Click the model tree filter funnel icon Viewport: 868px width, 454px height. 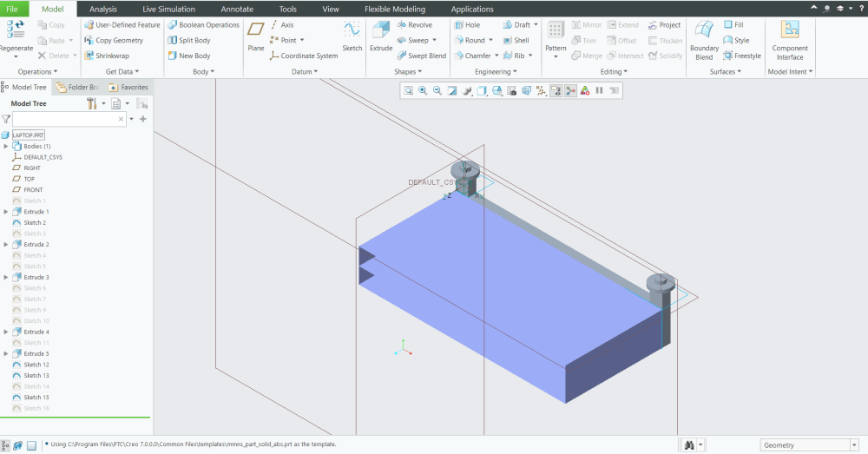pyautogui.click(x=6, y=119)
